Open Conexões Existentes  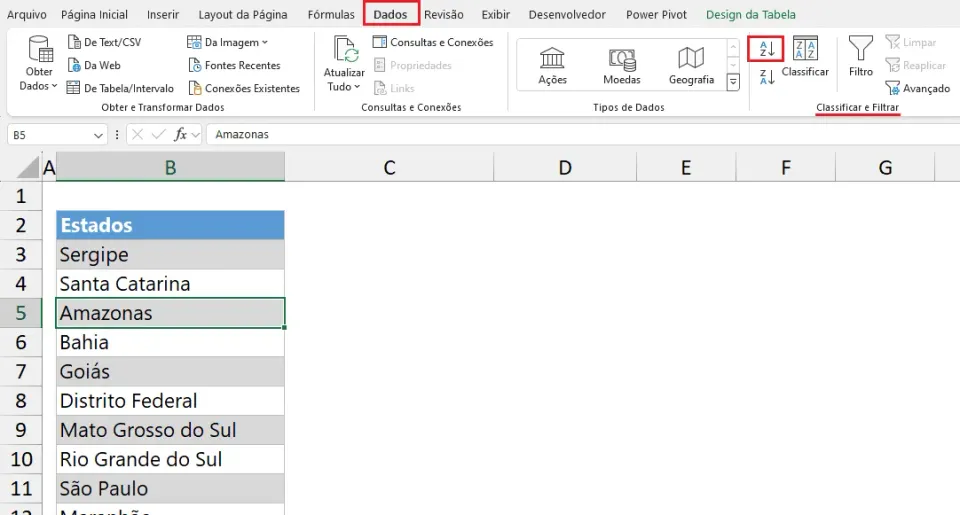[244, 88]
